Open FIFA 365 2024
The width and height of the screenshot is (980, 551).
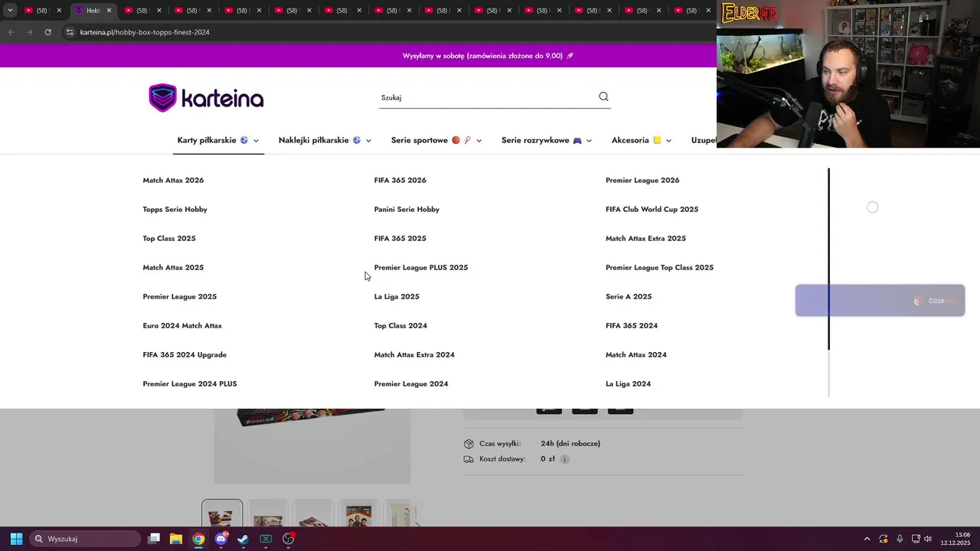pyautogui.click(x=632, y=326)
